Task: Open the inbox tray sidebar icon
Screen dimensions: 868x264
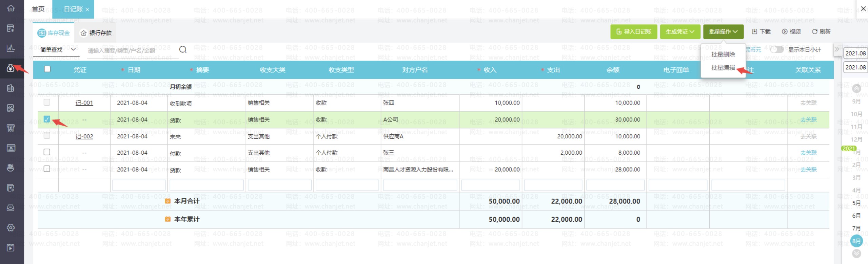Action: tap(11, 208)
